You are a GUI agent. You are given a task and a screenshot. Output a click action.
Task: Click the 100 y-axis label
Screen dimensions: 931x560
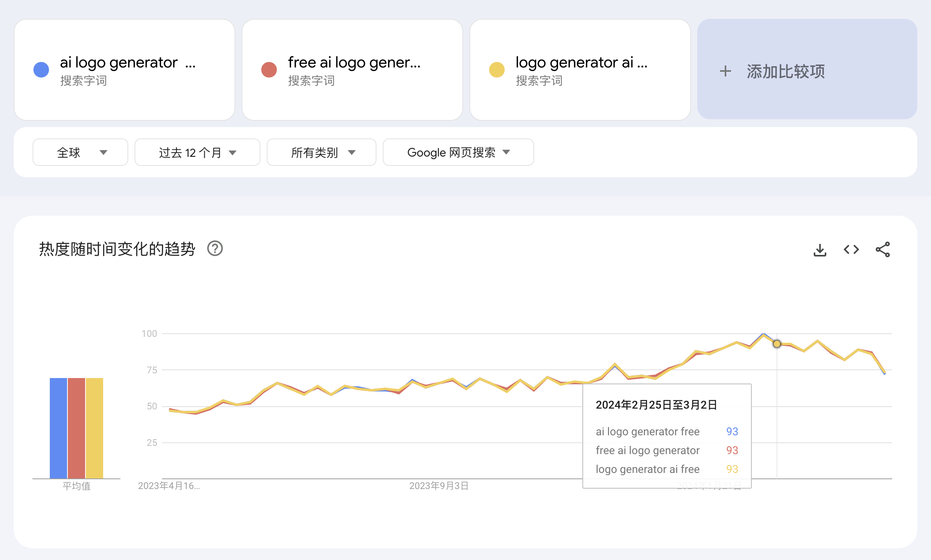click(x=149, y=334)
